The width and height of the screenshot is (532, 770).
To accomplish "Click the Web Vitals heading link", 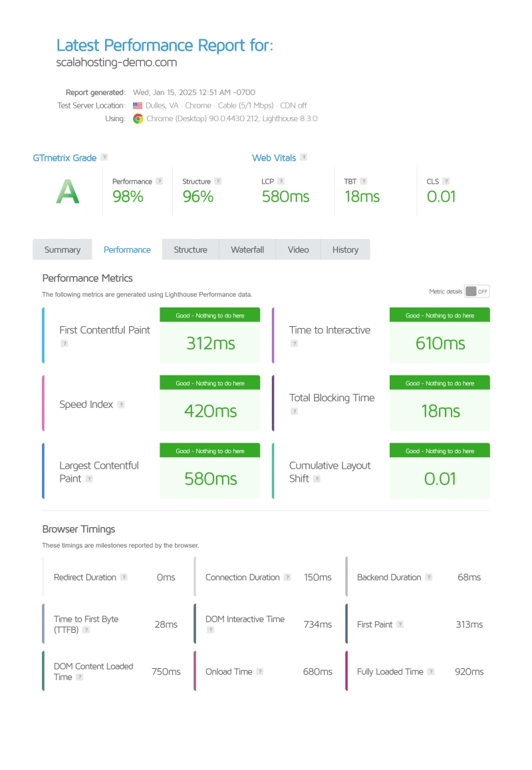I will pos(274,158).
